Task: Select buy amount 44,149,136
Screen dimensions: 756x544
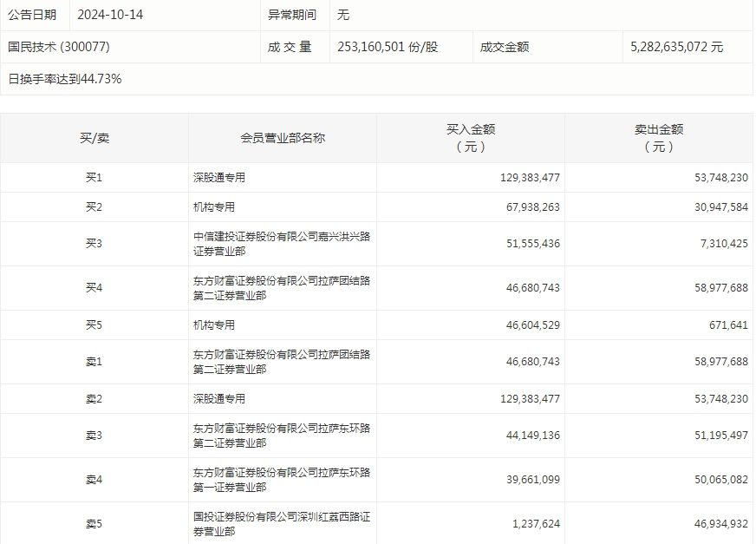Action: coord(533,436)
